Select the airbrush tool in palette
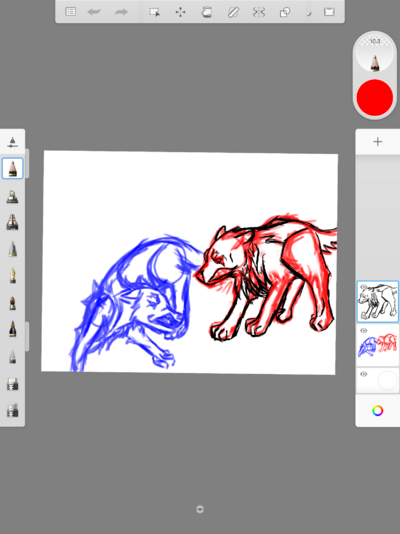 click(x=13, y=197)
